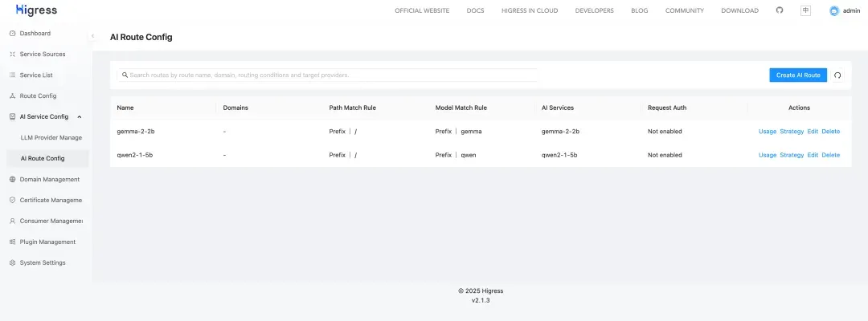The height and width of the screenshot is (321, 868).
Task: Click the AI Services column header
Action: (x=558, y=108)
